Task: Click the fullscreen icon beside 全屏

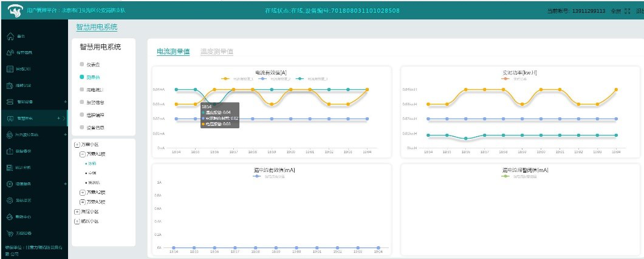Action: click(627, 11)
